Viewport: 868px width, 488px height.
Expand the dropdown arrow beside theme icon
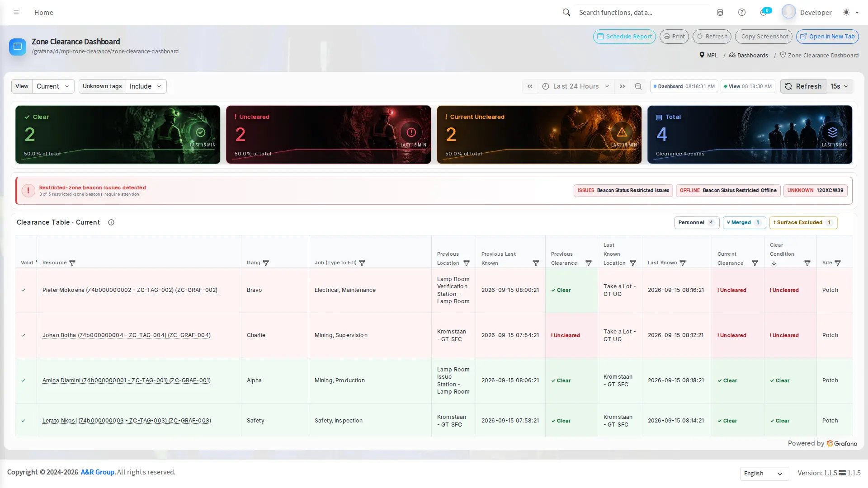pyautogui.click(x=857, y=13)
